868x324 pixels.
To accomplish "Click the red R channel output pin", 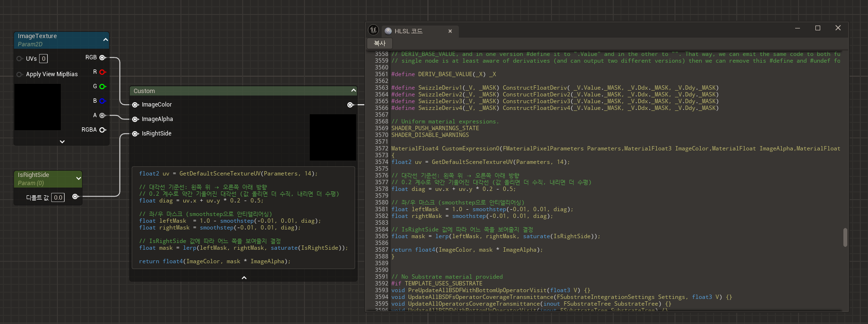I will point(102,72).
